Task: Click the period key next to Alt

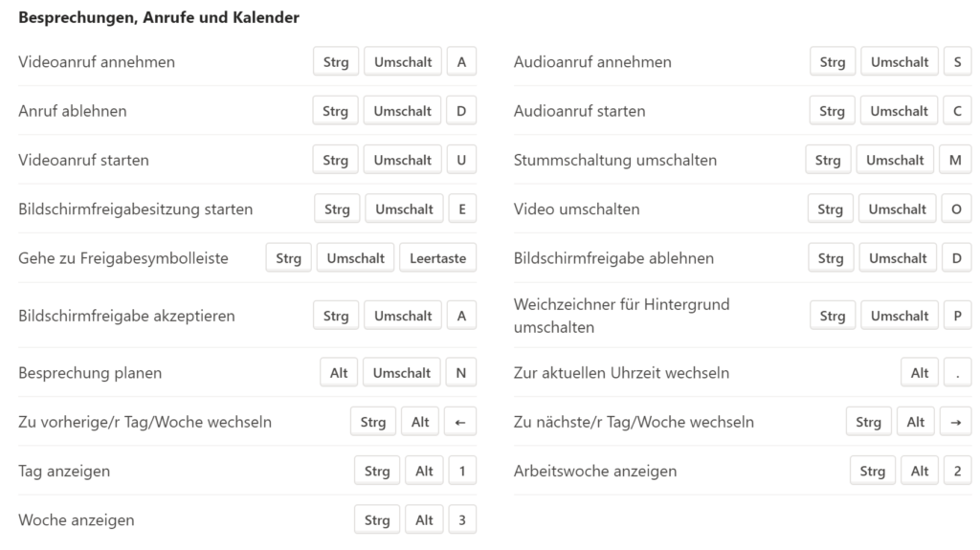Action: click(957, 372)
